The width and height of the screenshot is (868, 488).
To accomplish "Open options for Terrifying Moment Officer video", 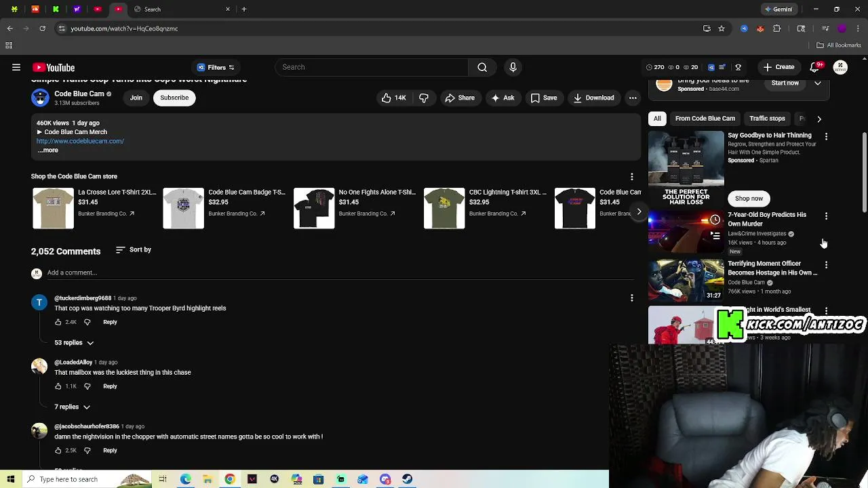I will [x=826, y=264].
